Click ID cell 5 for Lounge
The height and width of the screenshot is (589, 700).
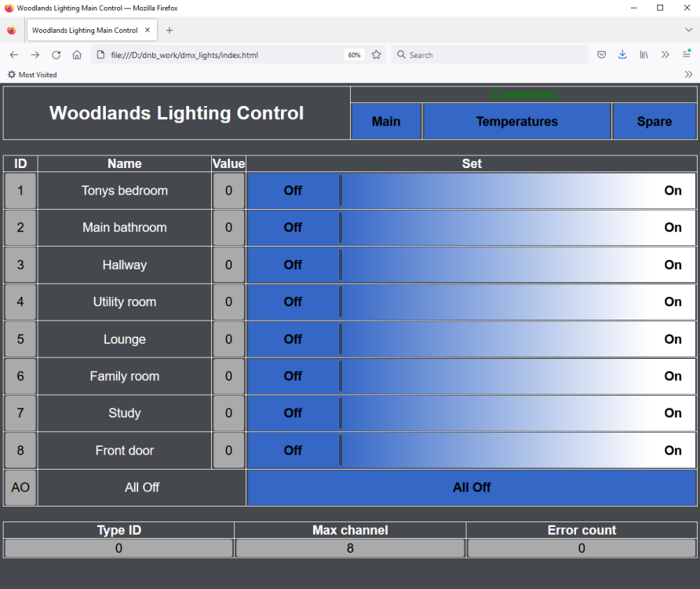[20, 339]
